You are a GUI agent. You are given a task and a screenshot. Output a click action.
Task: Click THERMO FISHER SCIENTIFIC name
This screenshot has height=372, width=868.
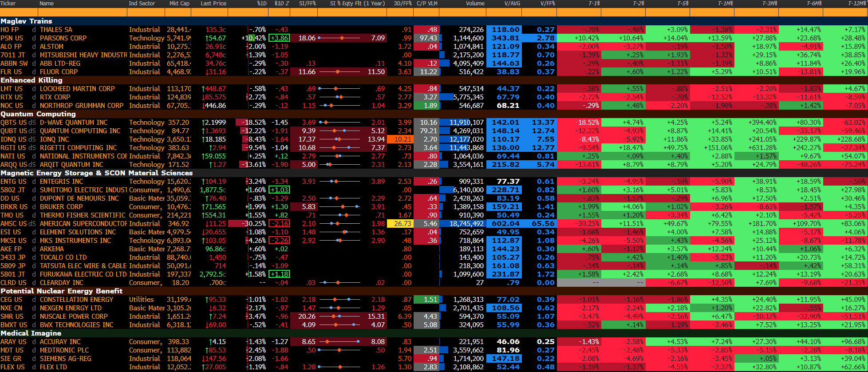tap(83, 215)
